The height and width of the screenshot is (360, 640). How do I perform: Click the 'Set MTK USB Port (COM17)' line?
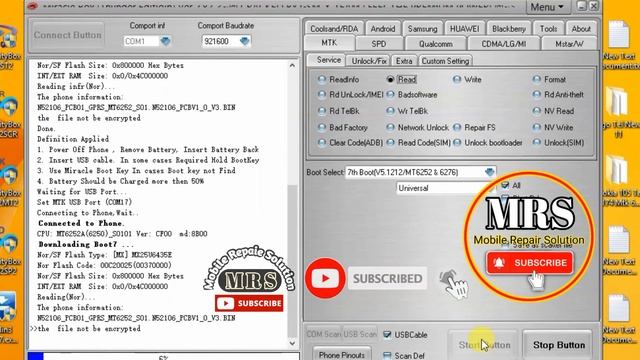coord(84,202)
